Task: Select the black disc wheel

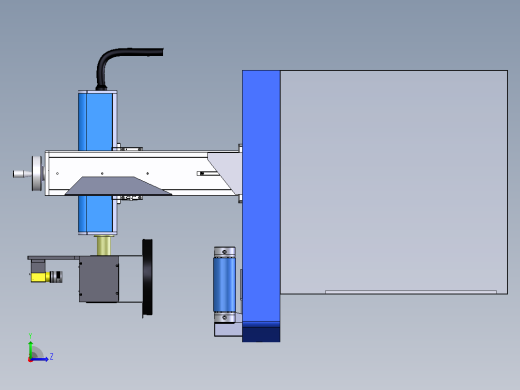Action: [x=147, y=277]
